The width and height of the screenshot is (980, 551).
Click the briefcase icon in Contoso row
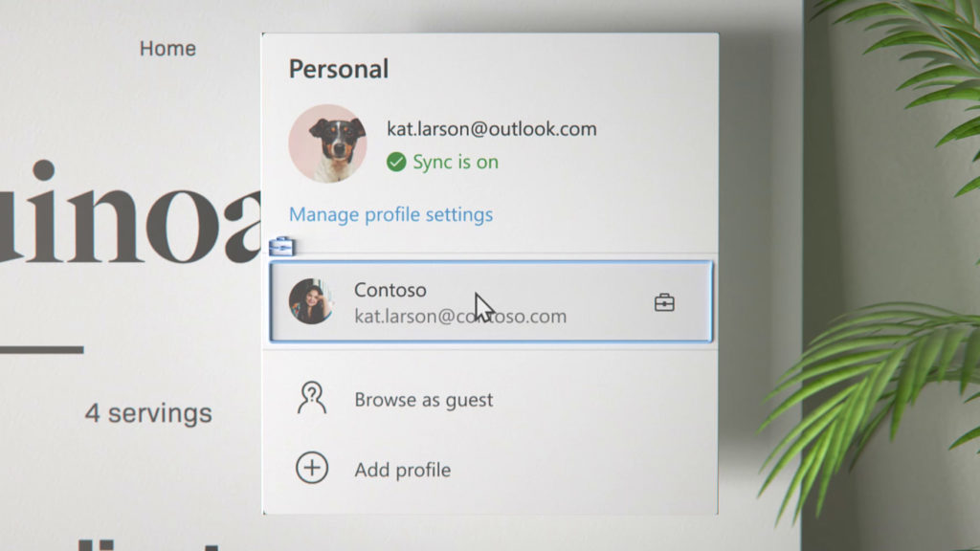pos(664,302)
